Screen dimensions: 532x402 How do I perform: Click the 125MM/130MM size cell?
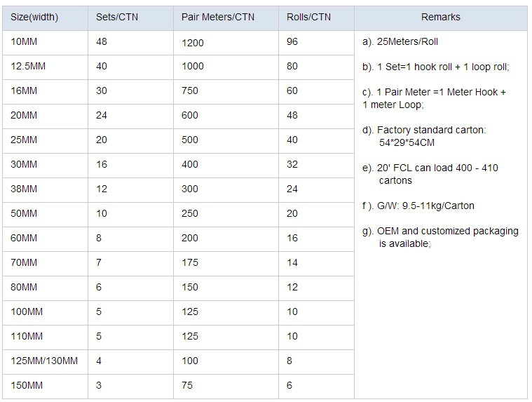point(45,362)
